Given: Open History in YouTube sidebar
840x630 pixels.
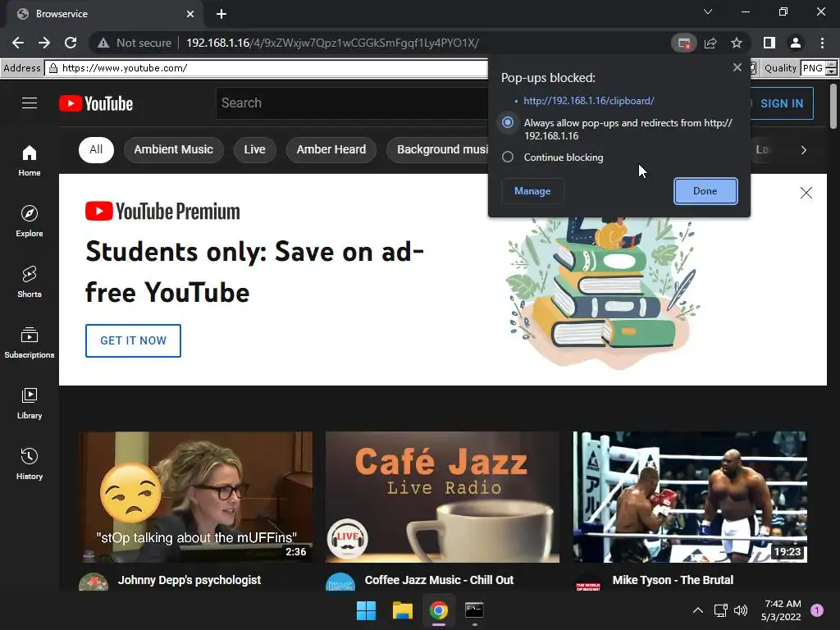Looking at the screenshot, I should (x=30, y=464).
